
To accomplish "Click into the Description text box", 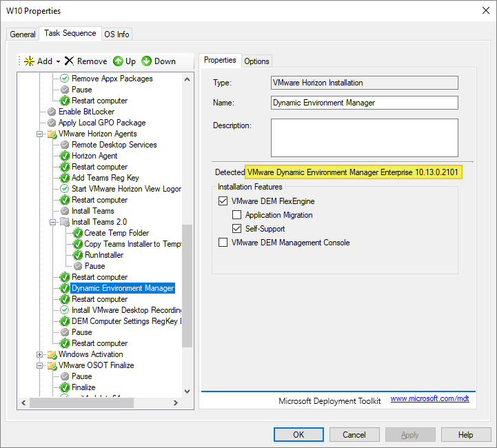I will point(364,138).
